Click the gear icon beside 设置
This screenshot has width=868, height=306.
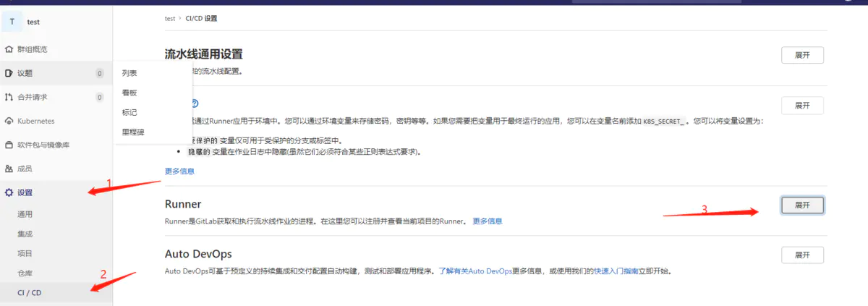(9, 192)
